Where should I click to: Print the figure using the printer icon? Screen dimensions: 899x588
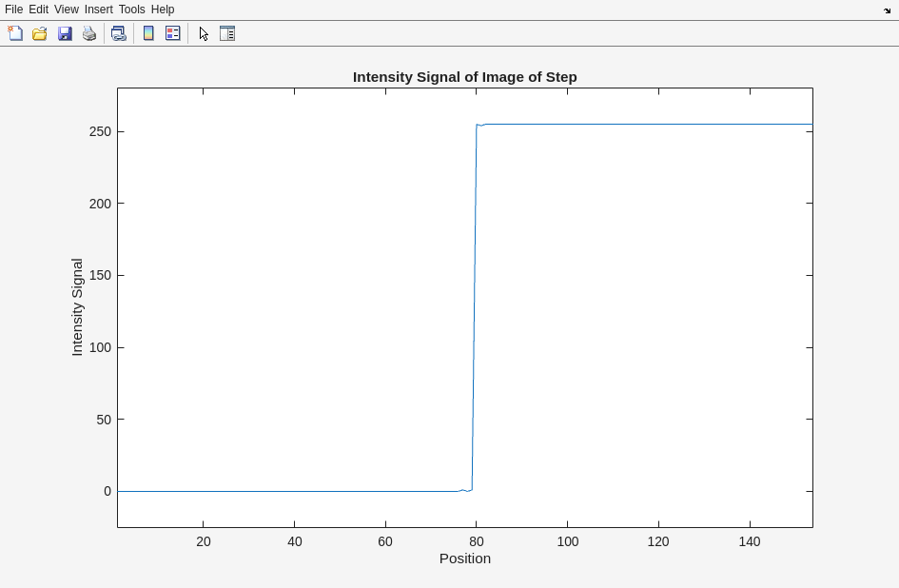(89, 33)
